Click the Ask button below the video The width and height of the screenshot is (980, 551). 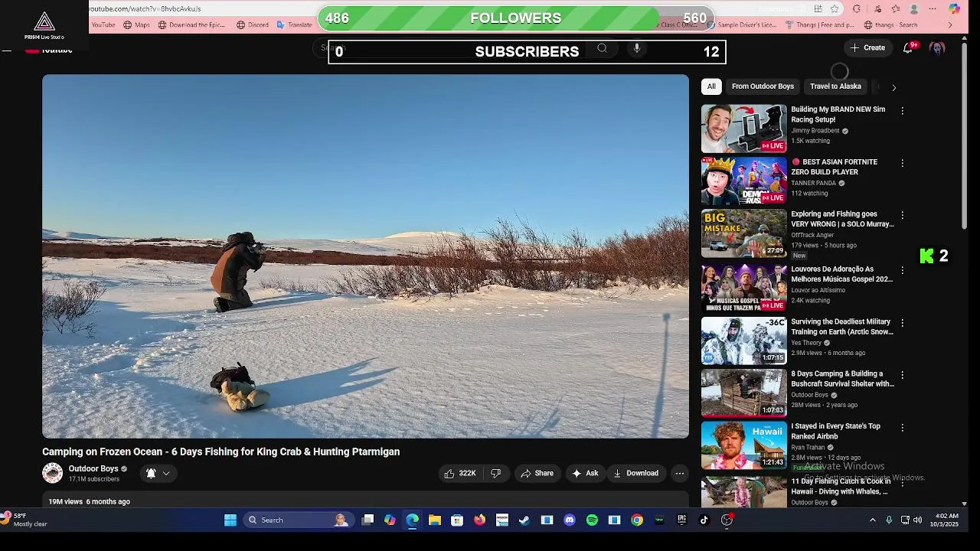coord(585,474)
